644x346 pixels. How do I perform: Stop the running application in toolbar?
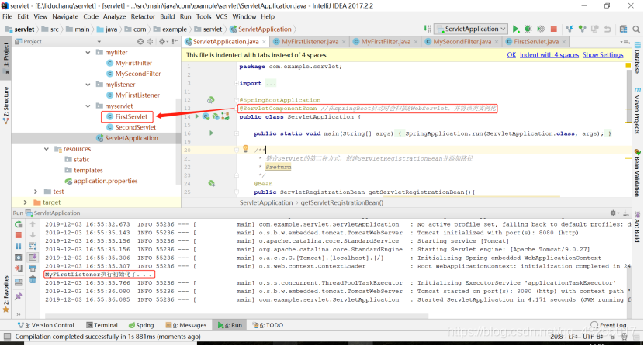click(x=554, y=29)
